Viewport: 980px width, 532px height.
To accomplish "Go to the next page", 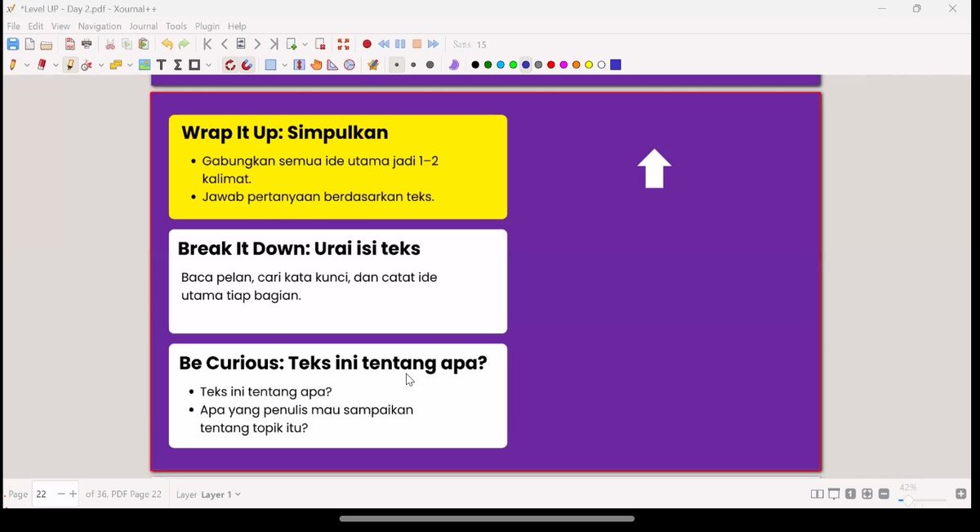I will click(x=257, y=44).
